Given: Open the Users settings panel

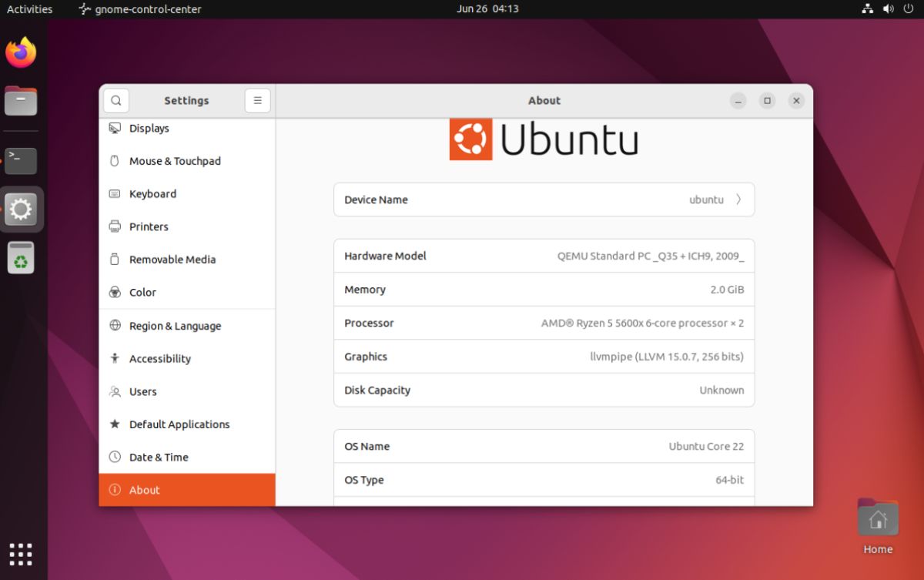Looking at the screenshot, I should [x=143, y=391].
